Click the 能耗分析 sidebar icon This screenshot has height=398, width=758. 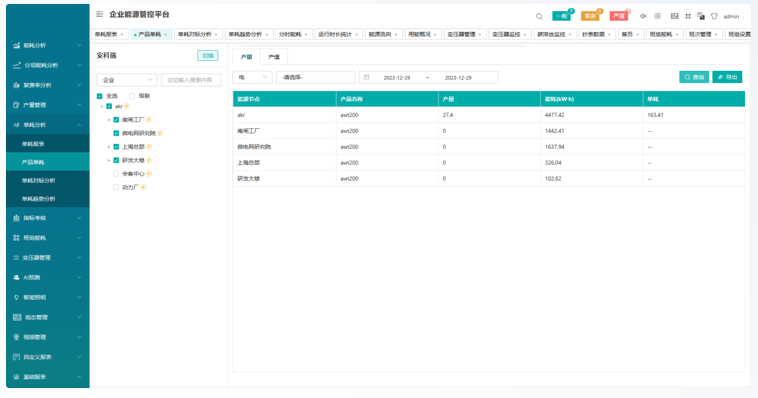coord(16,45)
